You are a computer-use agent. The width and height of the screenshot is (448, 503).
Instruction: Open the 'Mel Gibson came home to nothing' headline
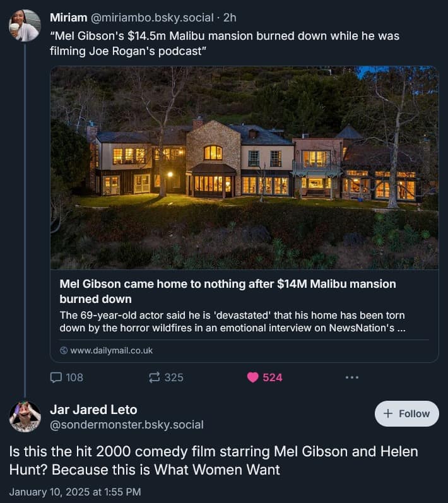(x=227, y=291)
